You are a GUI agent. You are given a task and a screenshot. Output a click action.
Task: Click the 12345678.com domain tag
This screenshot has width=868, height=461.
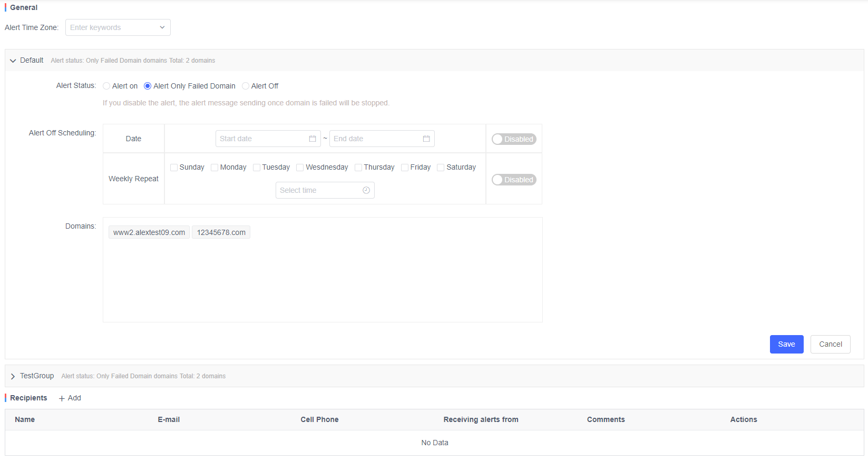pos(221,232)
